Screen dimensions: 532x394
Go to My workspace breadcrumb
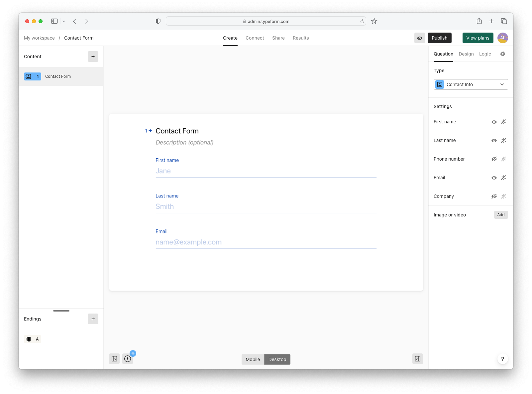pyautogui.click(x=39, y=38)
